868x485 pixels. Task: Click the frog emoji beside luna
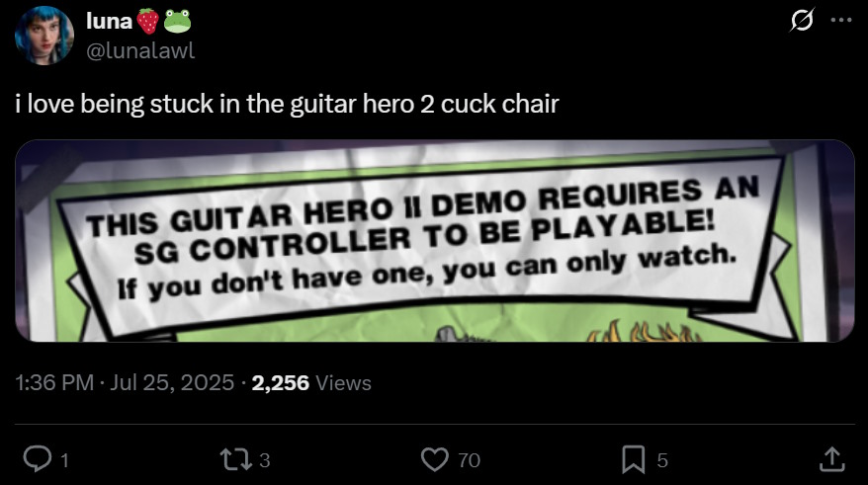coord(177,21)
